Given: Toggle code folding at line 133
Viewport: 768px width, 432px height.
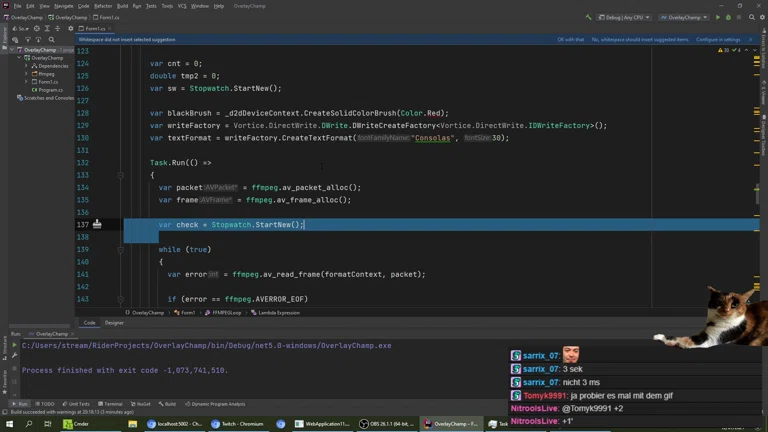Looking at the screenshot, I should pos(120,175).
